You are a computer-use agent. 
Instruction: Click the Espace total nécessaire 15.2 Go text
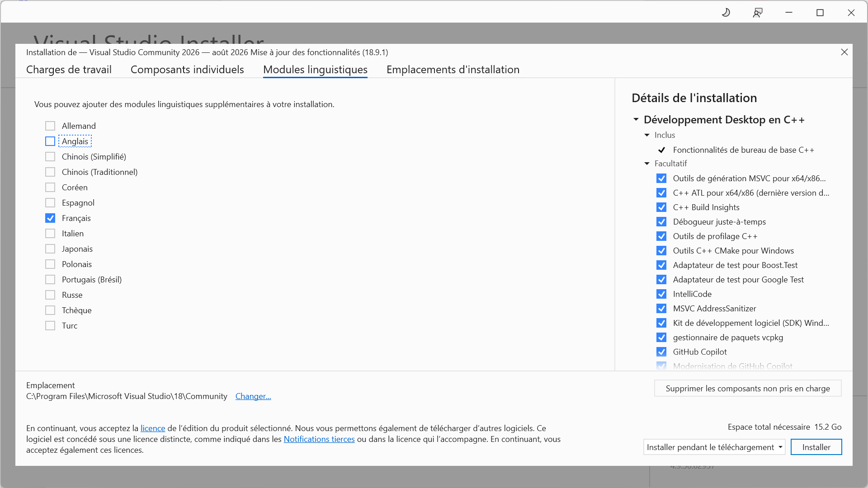click(x=784, y=427)
